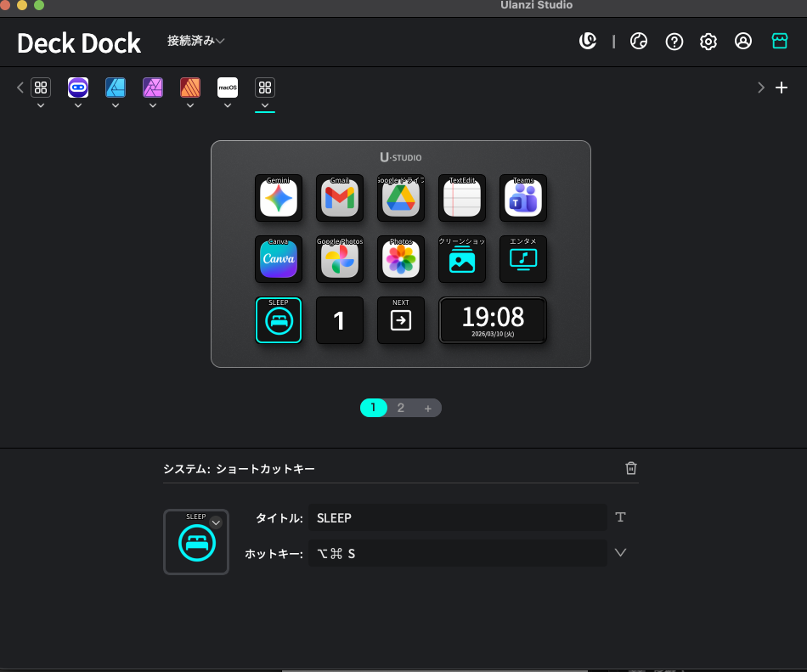
Task: Select the Affinity Photo profile icon
Action: (152, 87)
